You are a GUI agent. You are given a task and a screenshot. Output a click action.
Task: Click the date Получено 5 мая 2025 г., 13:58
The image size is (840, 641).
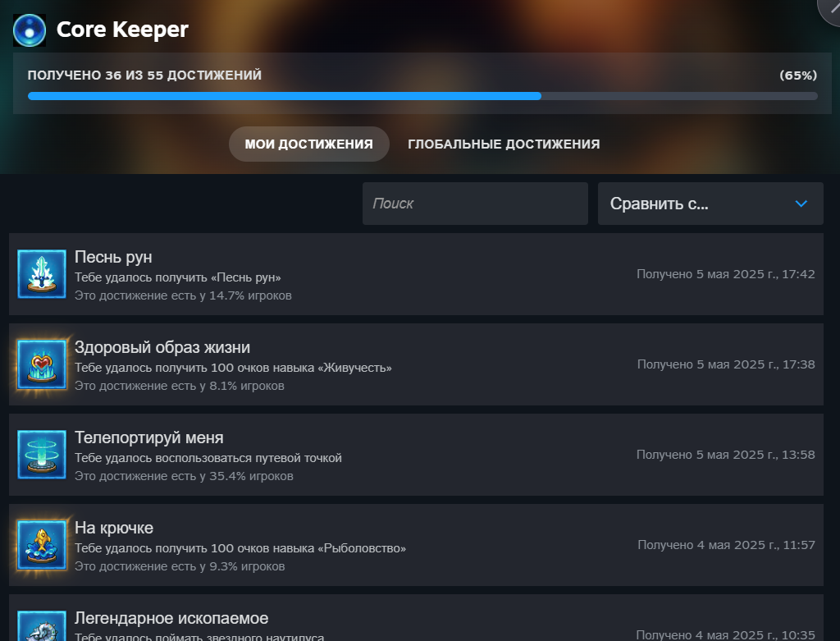tap(726, 455)
